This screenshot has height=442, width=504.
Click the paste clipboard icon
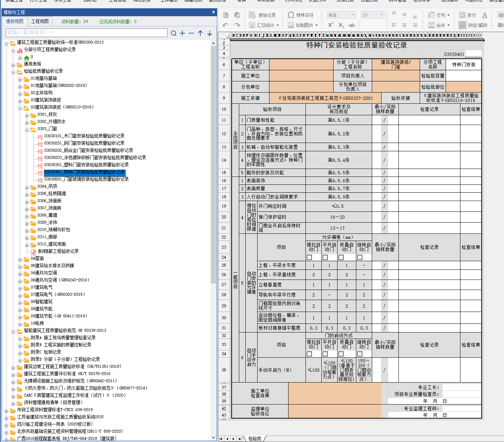pos(237,15)
